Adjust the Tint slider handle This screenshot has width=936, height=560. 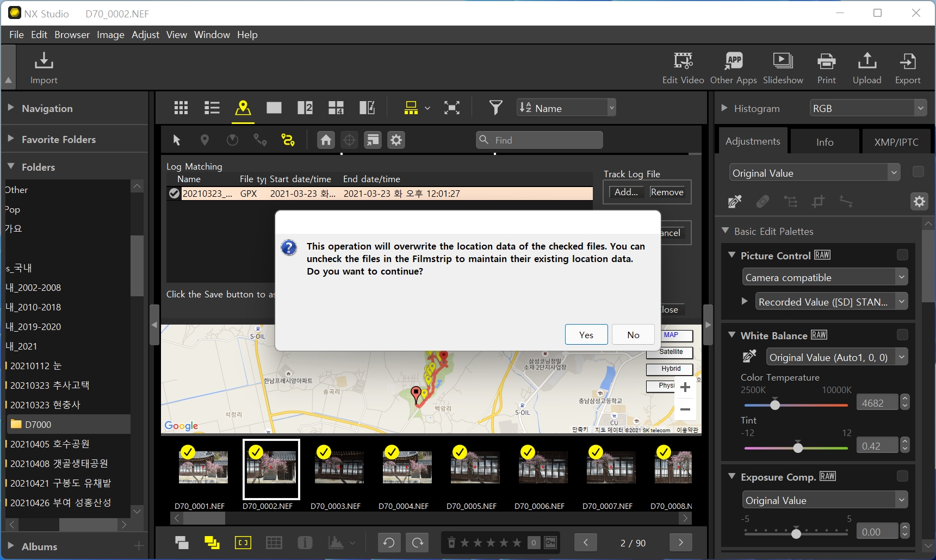pos(798,447)
